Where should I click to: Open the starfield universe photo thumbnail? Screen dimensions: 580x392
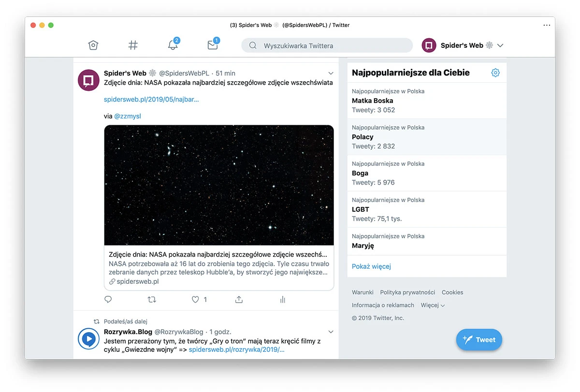pyautogui.click(x=219, y=185)
